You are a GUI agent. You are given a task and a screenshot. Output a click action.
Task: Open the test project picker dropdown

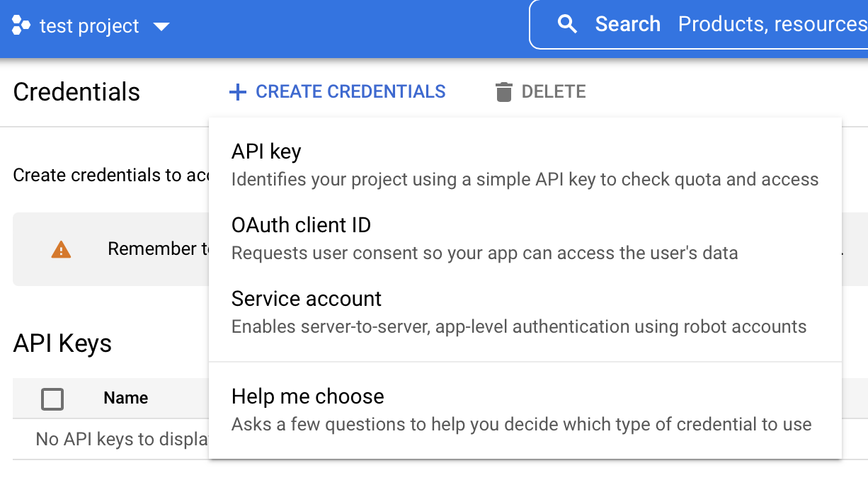point(162,27)
